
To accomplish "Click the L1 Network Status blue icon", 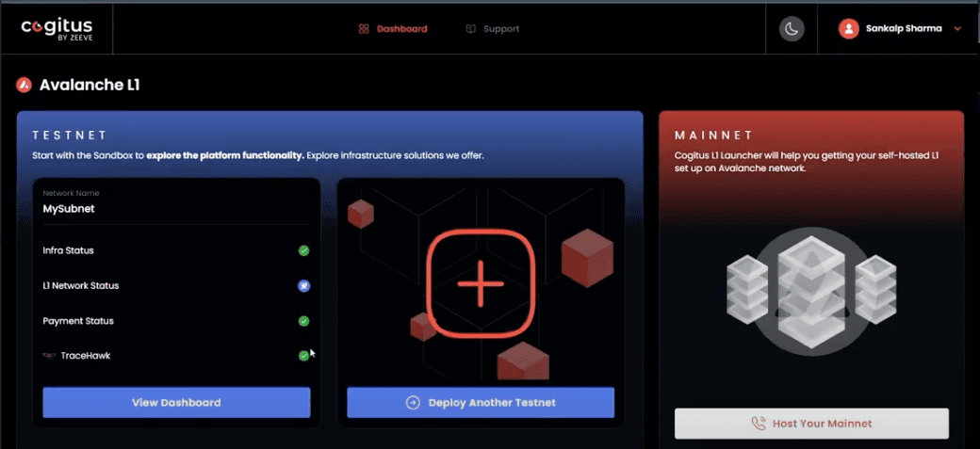I will click(x=303, y=286).
